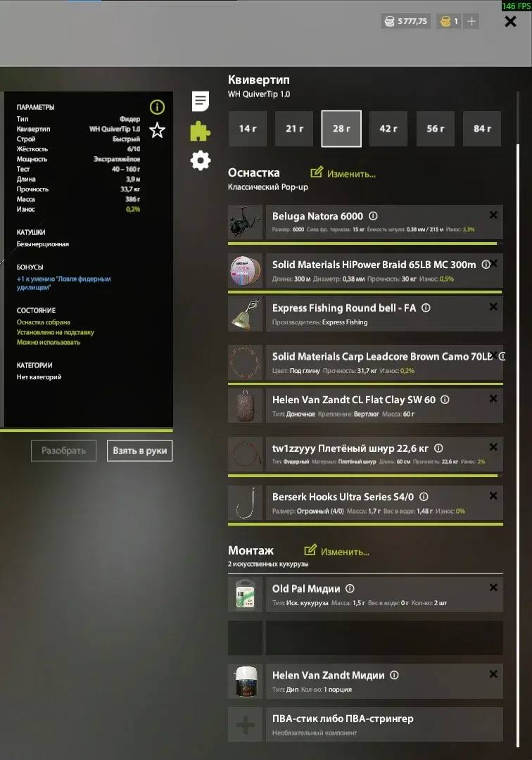Remove Express Fishing Round bell
The height and width of the screenshot is (760, 532).
[493, 307]
